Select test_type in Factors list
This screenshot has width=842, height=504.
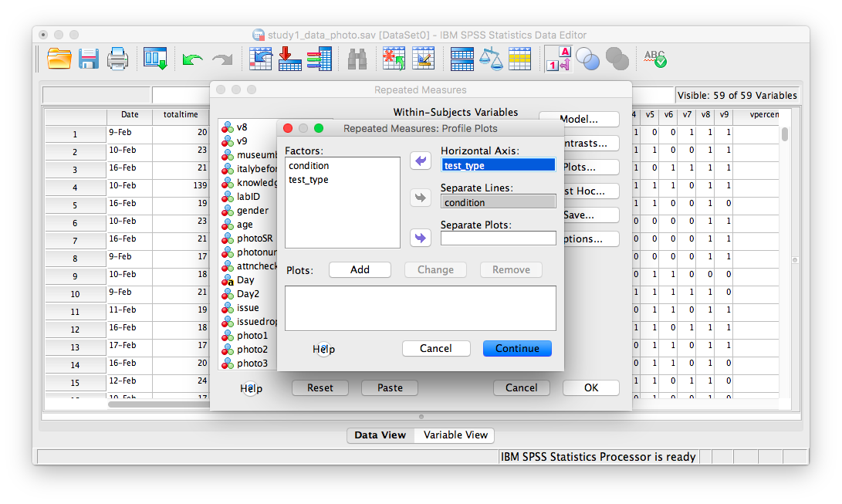pos(342,180)
